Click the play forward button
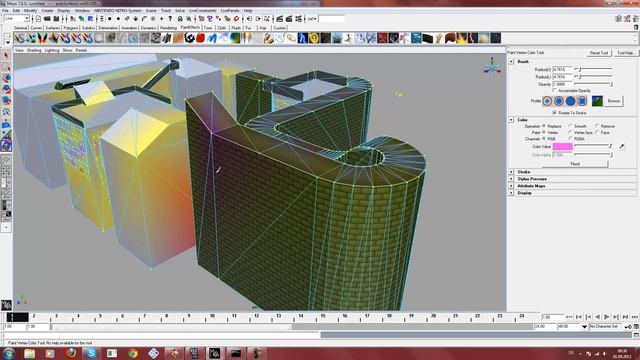 click(x=607, y=317)
